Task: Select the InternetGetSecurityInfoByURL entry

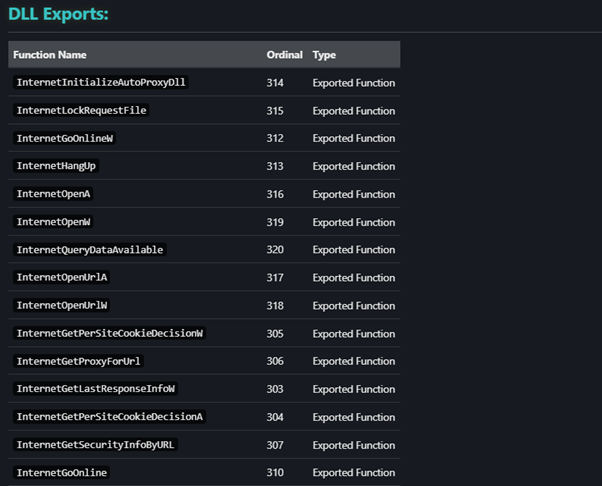Action: tap(96, 444)
